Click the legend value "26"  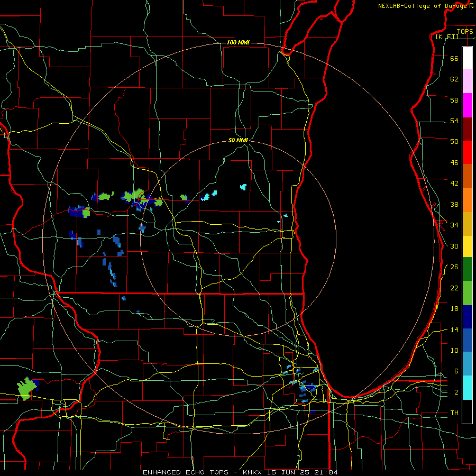[454, 267]
